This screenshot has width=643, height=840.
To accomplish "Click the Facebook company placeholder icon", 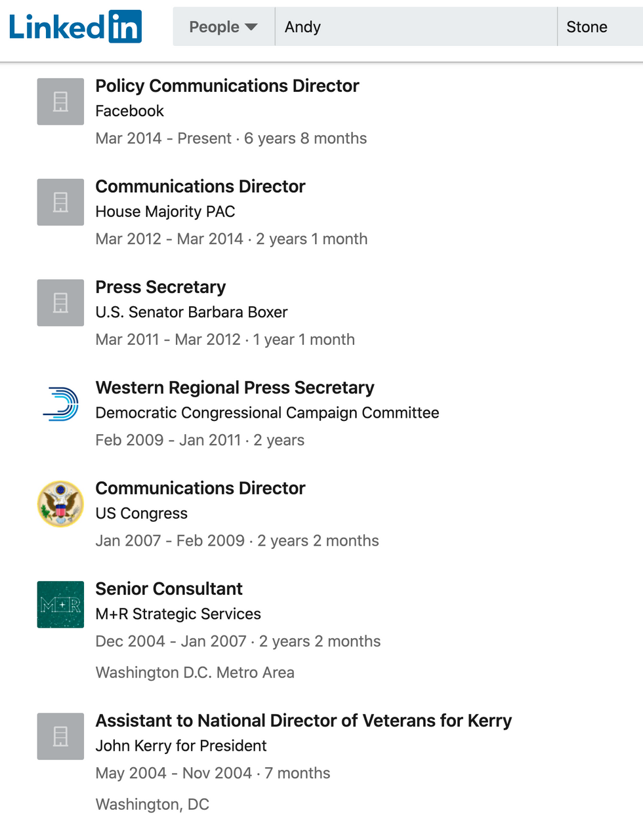I will [60, 102].
